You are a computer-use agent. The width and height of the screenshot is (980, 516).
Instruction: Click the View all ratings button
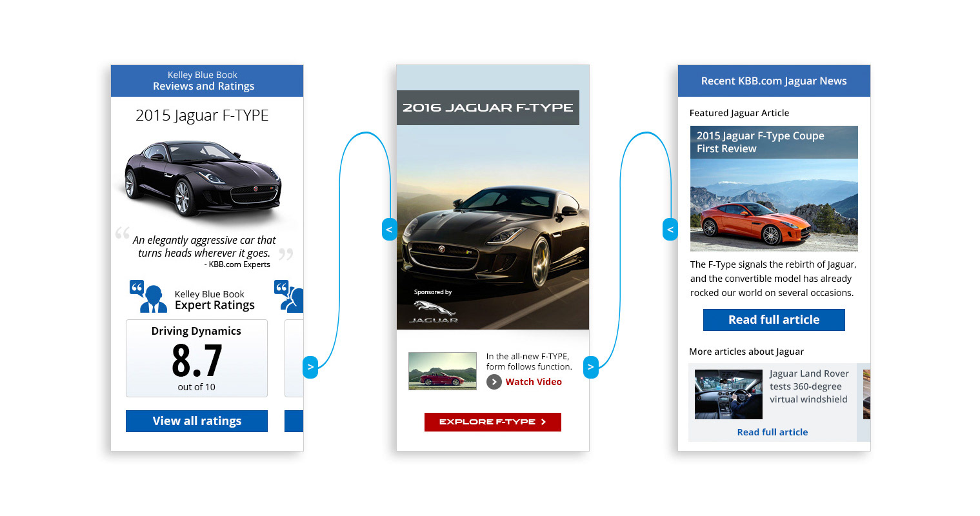tap(197, 421)
